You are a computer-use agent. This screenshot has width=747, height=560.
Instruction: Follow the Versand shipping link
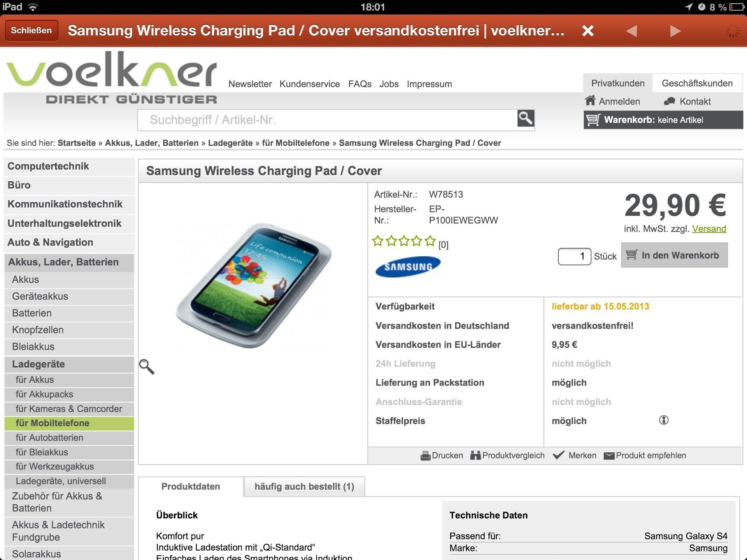coord(709,229)
